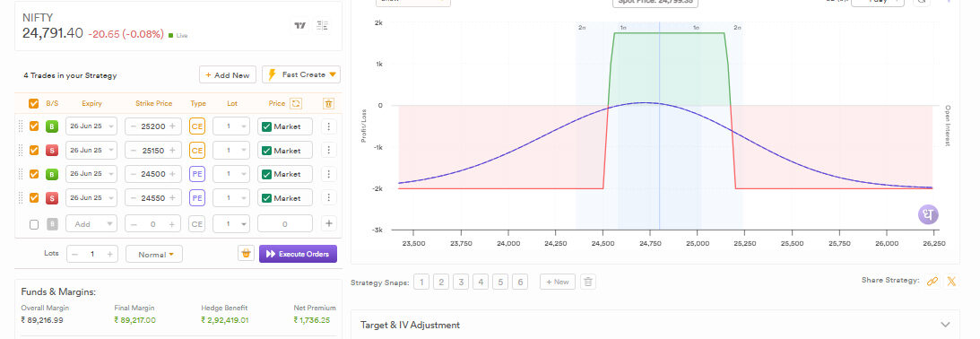Select strategy snap number 3
Viewport: 980px width, 339px height.
[461, 282]
